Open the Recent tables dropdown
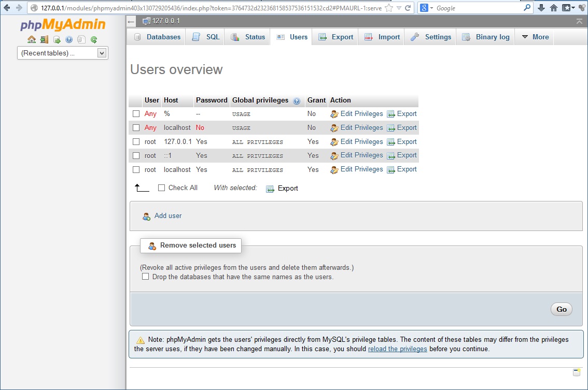This screenshot has height=390, width=588. 63,53
